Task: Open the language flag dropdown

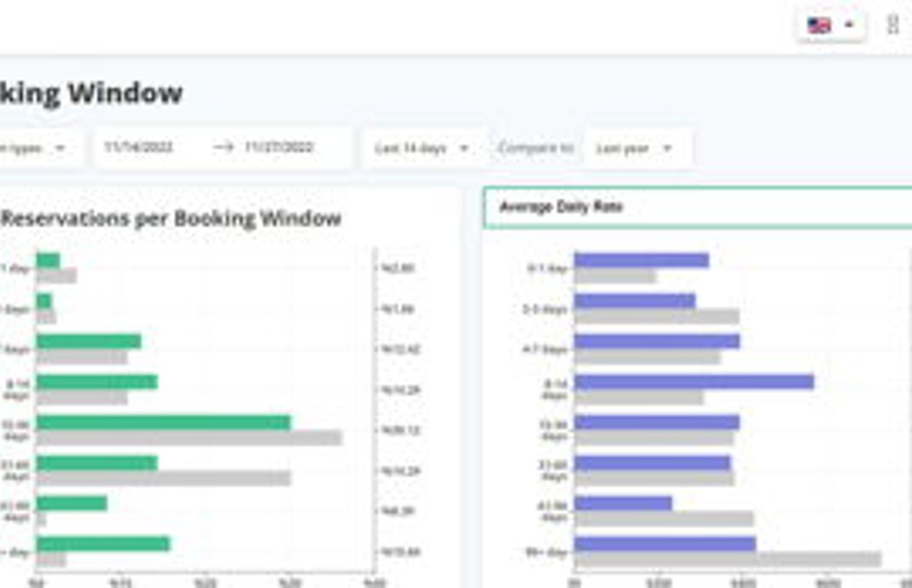Action: coord(832,26)
